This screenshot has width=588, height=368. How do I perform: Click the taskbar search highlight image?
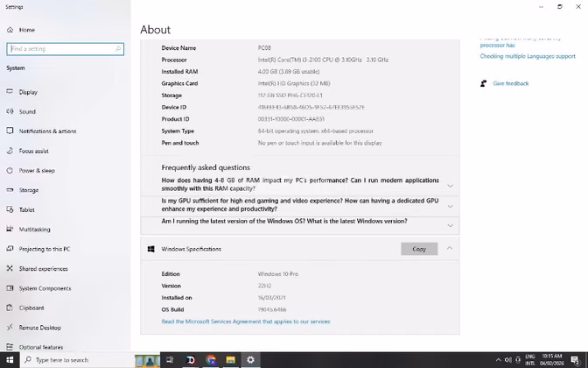[147, 361]
